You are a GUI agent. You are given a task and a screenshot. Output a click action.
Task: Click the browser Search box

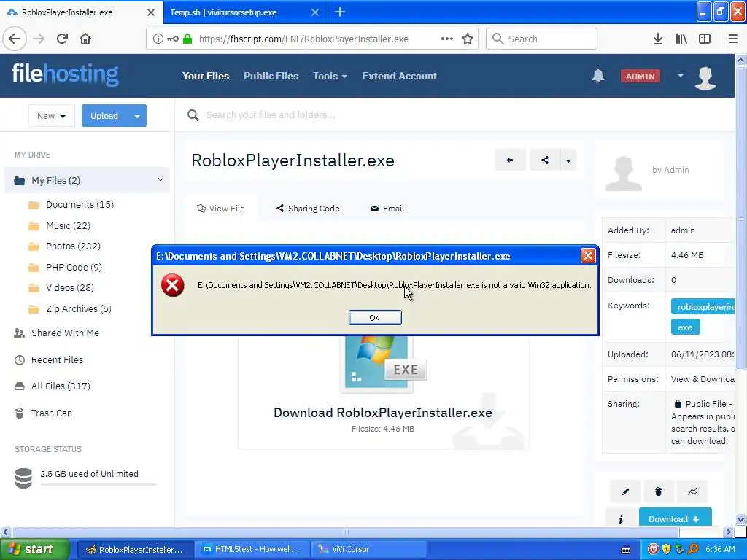tap(542, 39)
